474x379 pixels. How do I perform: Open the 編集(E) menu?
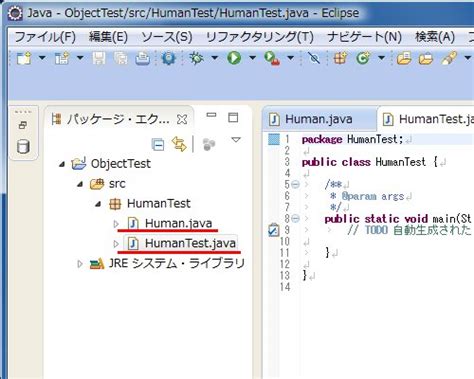[x=108, y=37]
